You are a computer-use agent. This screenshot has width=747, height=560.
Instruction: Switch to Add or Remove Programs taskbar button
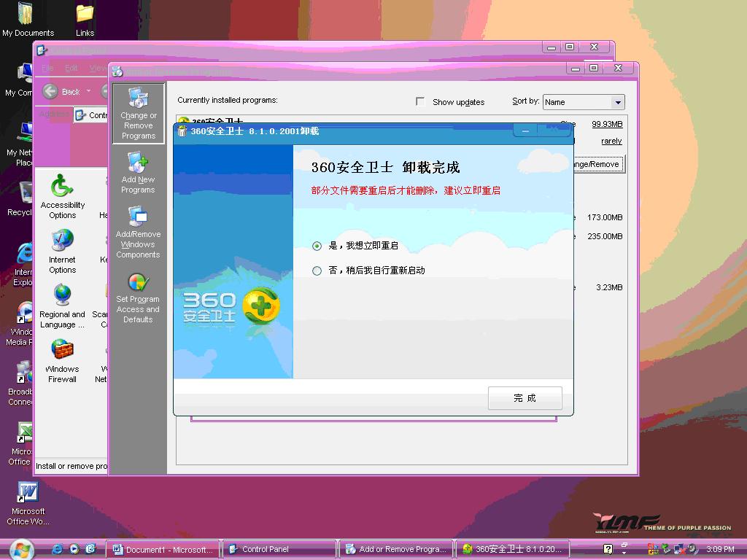click(397, 550)
